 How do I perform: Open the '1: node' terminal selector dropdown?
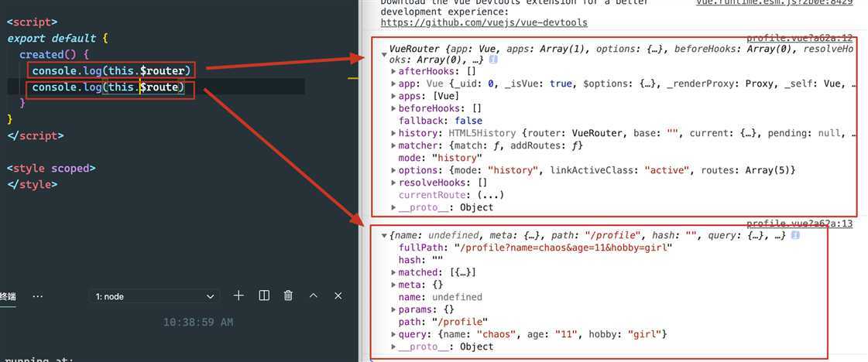154,296
